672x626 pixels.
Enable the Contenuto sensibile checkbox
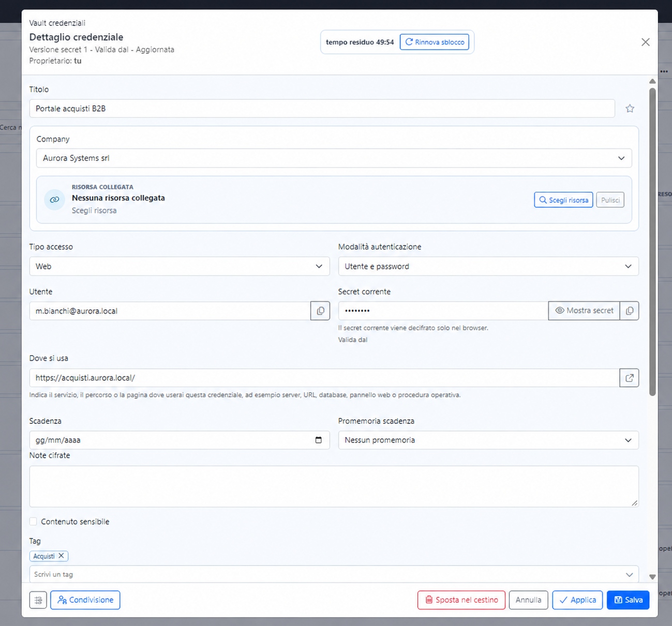(x=33, y=522)
